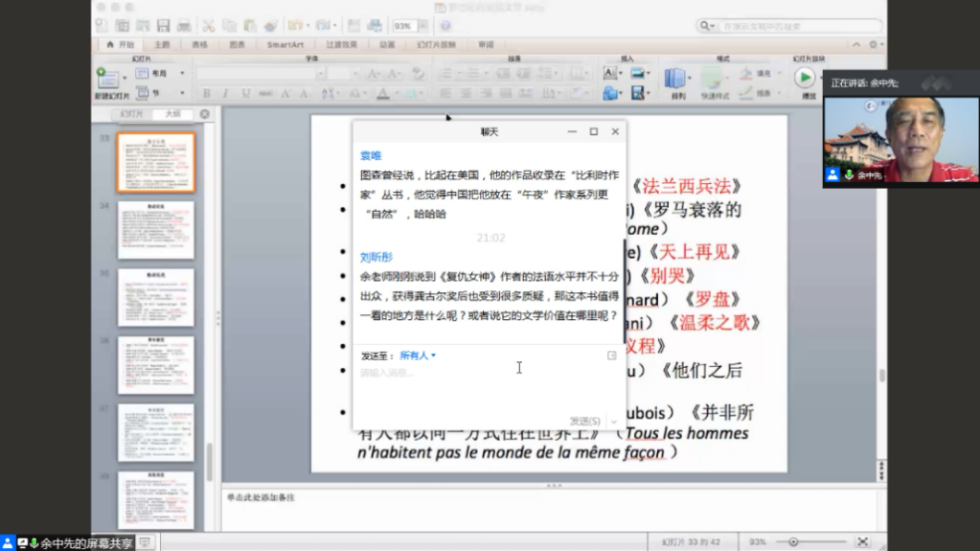The width and height of the screenshot is (980, 551).
Task: Open the font name combo box
Action: point(256,74)
